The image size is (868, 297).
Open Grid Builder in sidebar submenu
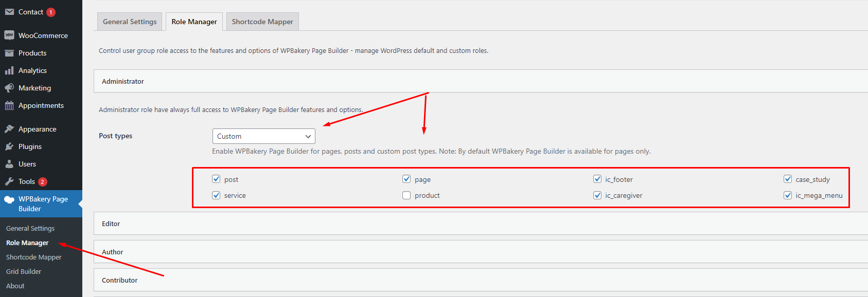[x=24, y=271]
